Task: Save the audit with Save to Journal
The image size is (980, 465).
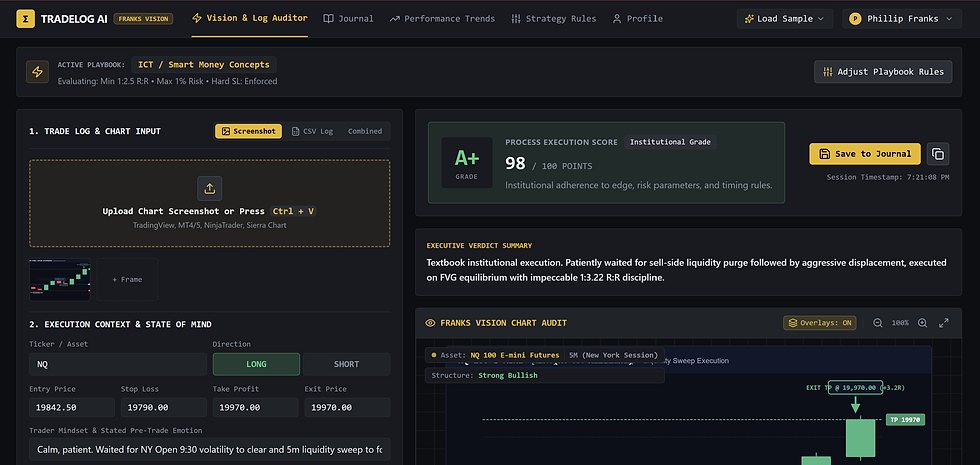Action: pyautogui.click(x=865, y=154)
